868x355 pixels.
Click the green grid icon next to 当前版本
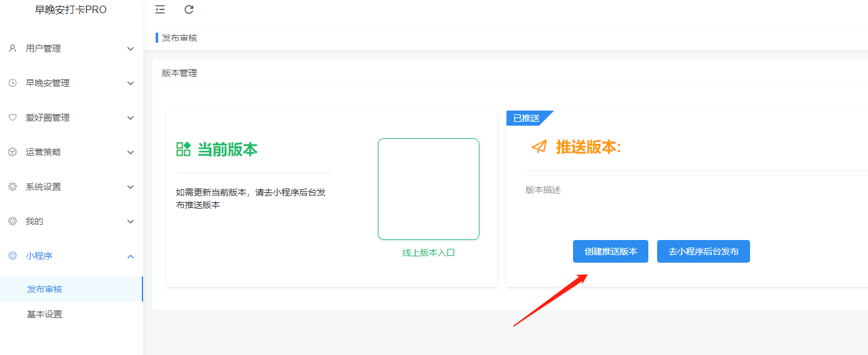coord(183,149)
